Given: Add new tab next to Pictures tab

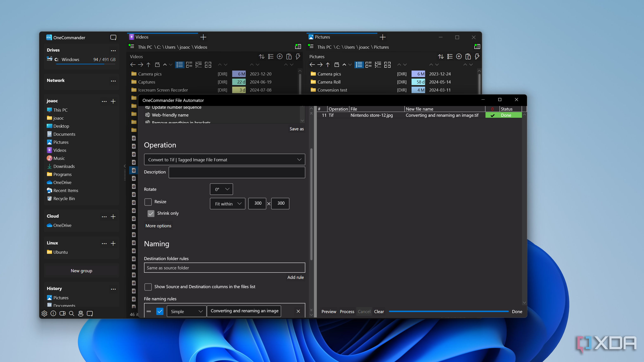Looking at the screenshot, I should [x=382, y=37].
